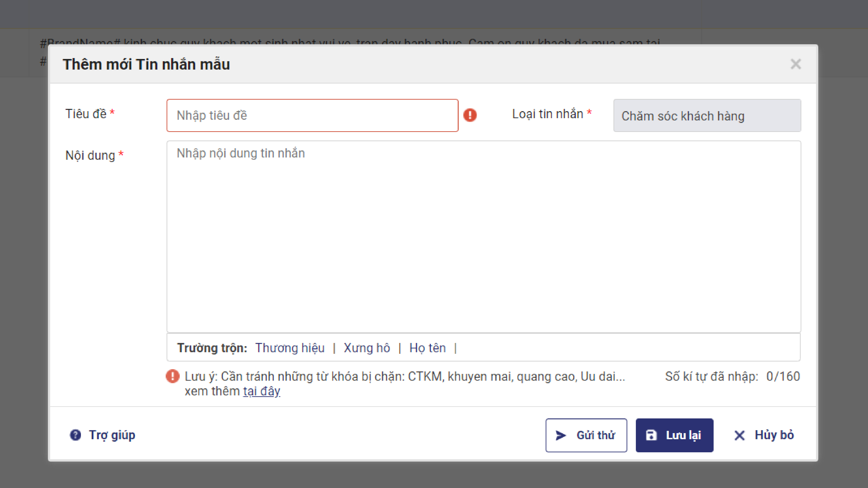Insert the Họ tên merge field
Screen dimensions: 868x488
tap(427, 348)
